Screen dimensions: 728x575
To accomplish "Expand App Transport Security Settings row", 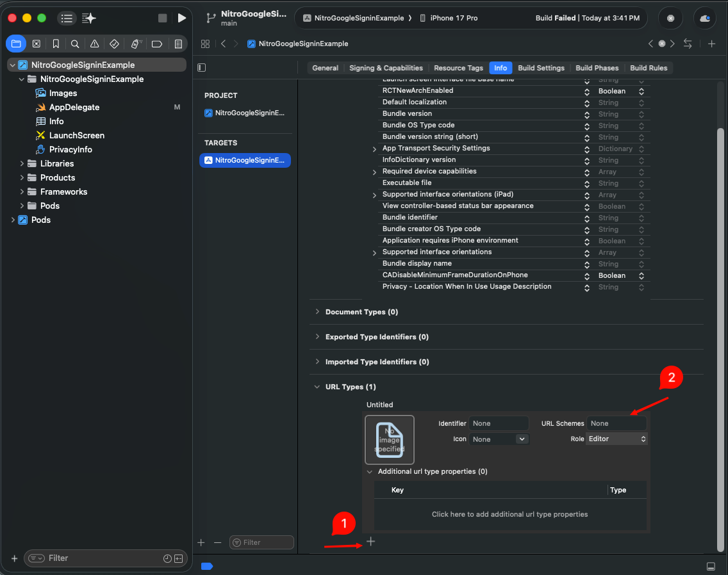I will point(374,149).
